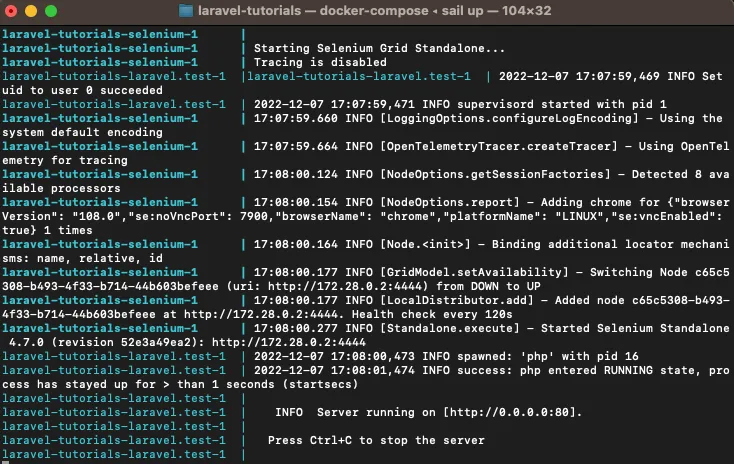
Task: Click the "Press Ctrl+C to stop the server" text
Action: click(376, 440)
